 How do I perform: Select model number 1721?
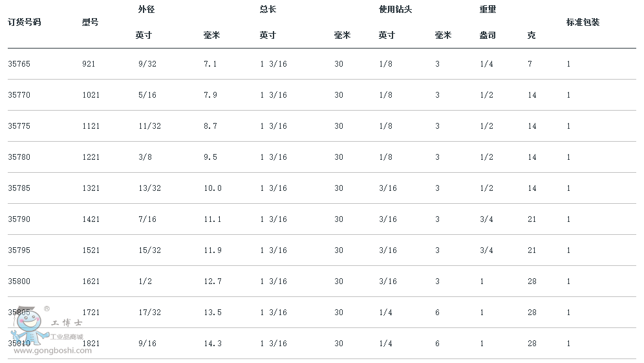(91, 313)
